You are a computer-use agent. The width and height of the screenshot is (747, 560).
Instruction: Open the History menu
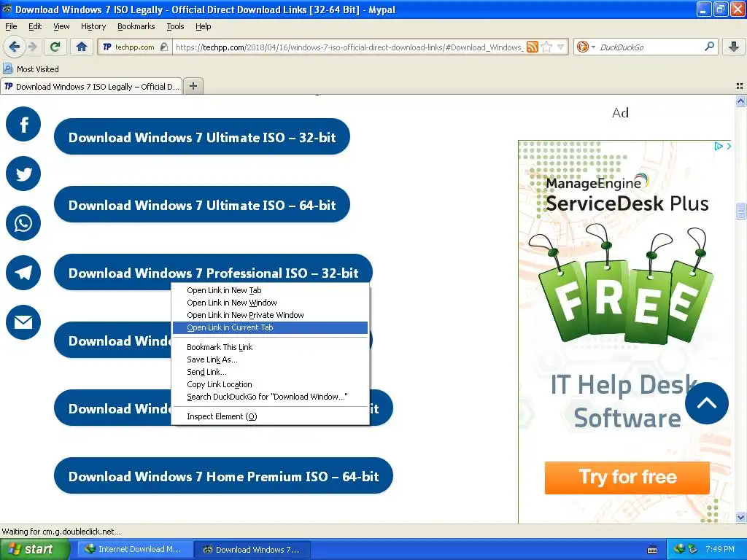(93, 26)
